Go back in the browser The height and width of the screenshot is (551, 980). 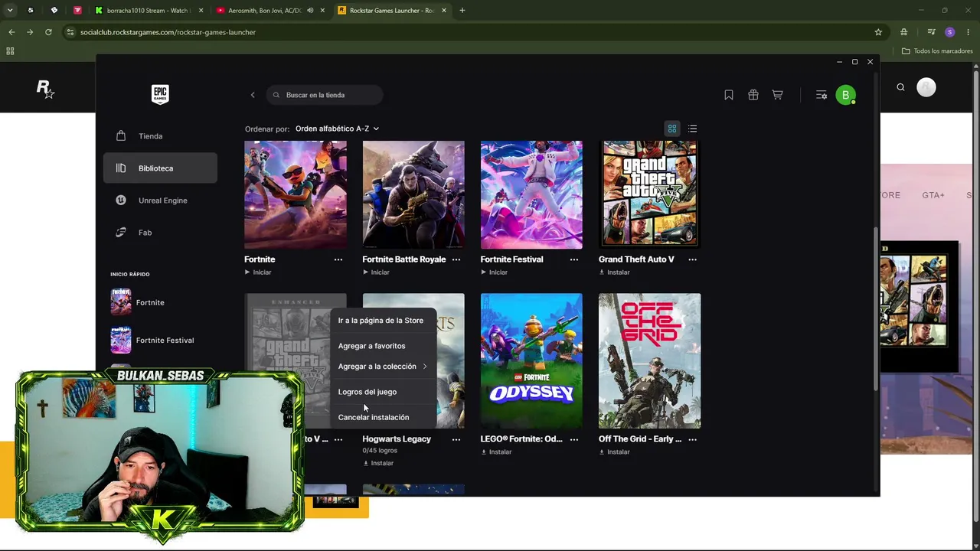[11, 32]
